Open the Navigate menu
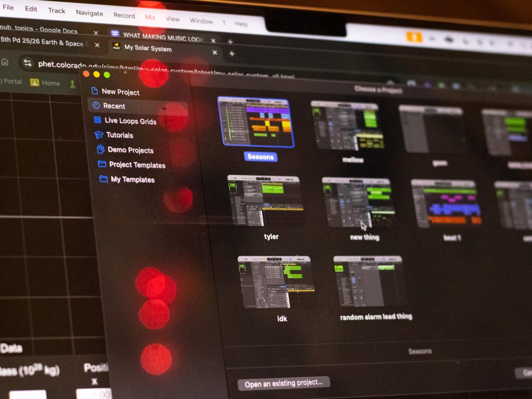Screen dimensions: 532x399 (90, 13)
